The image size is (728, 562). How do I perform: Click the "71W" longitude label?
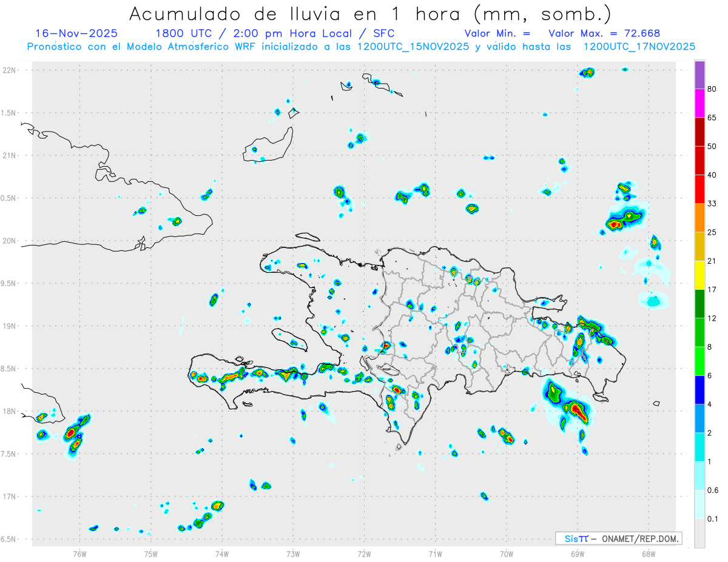click(436, 554)
